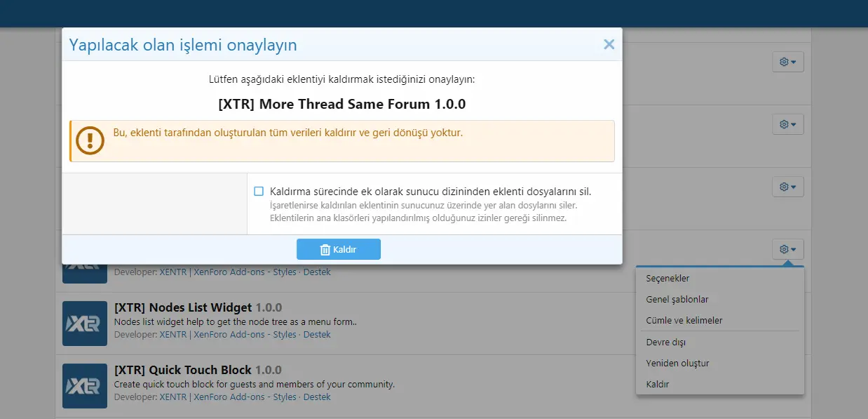The image size is (868, 419).
Task: Click the Kaldır button with trash icon
Action: (339, 249)
